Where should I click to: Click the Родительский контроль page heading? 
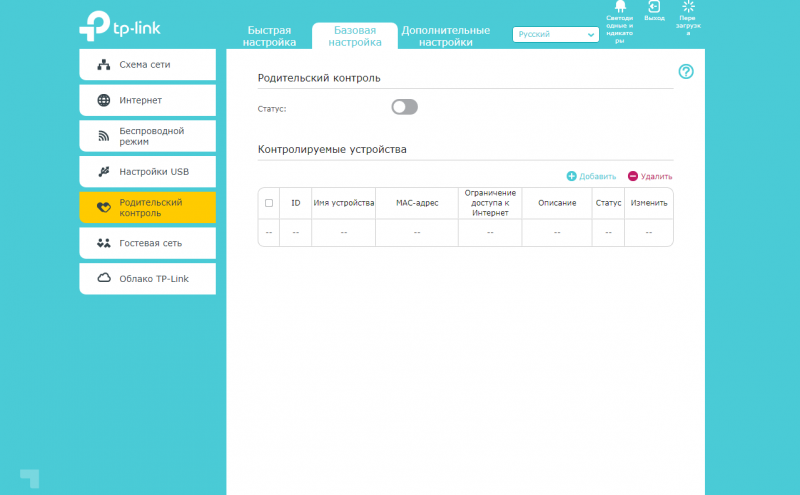click(319, 78)
